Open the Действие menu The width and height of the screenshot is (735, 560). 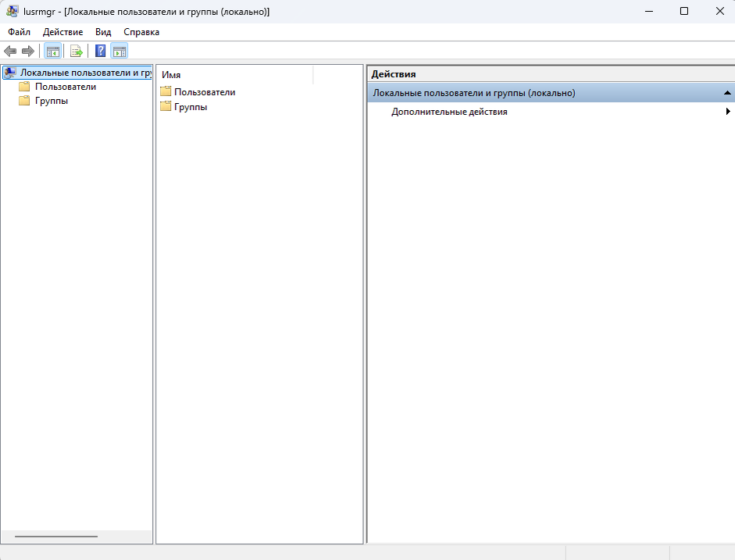[62, 32]
